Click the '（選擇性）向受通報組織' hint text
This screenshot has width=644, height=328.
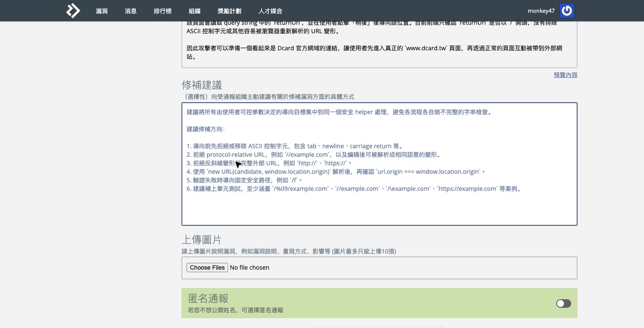[x=268, y=97]
